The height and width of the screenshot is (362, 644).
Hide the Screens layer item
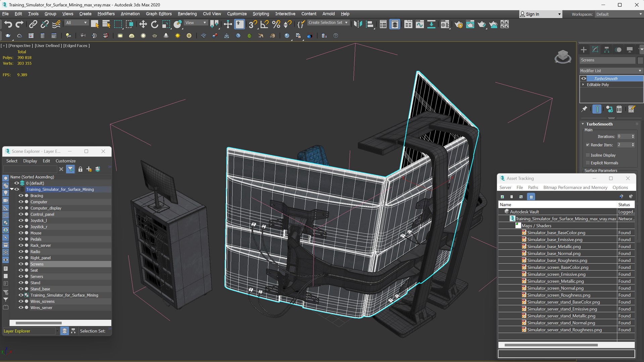click(x=21, y=264)
